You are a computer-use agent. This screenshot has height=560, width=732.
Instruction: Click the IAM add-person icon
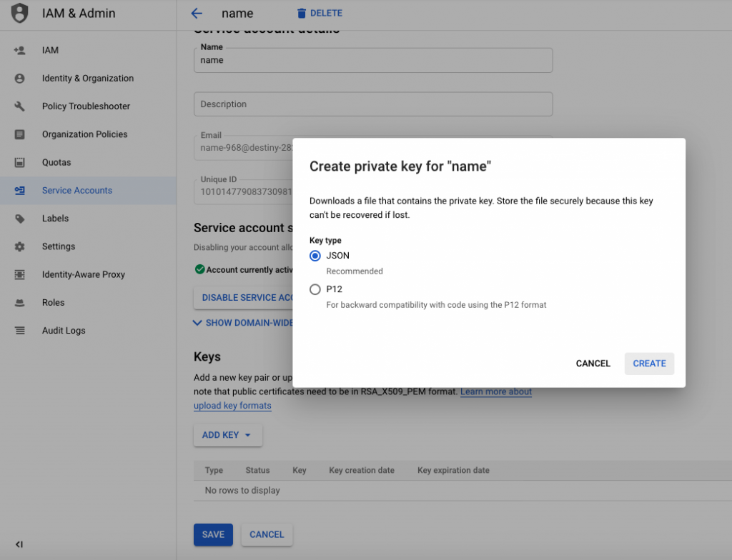click(19, 51)
